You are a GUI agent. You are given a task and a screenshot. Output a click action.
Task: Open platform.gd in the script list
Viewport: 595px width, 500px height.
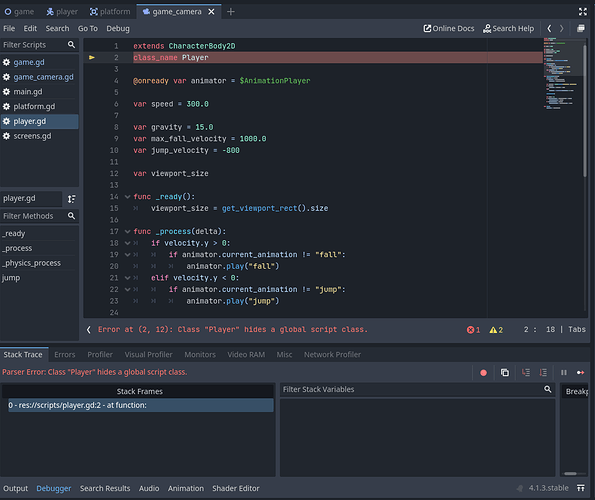click(39, 107)
